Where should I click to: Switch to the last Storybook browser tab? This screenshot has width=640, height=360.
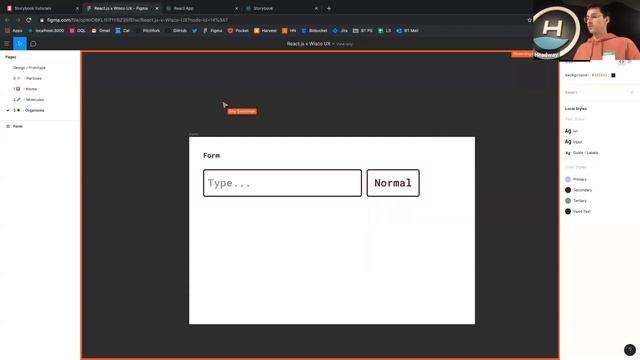[280, 8]
